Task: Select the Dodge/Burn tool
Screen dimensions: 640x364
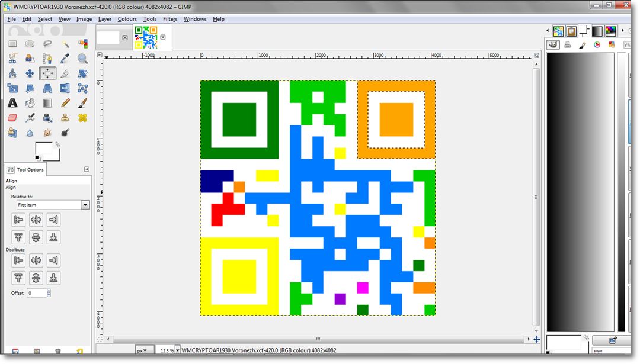Action: coord(65,133)
